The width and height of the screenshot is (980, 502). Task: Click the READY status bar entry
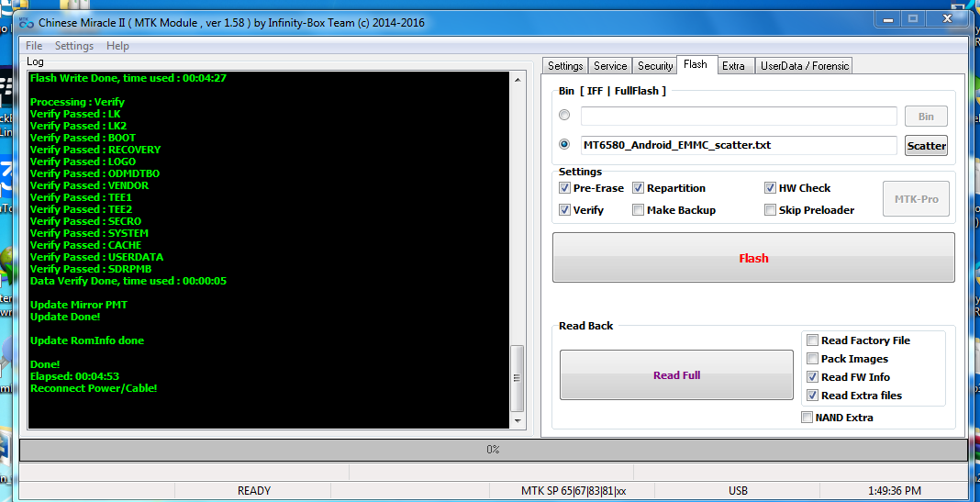[254, 491]
